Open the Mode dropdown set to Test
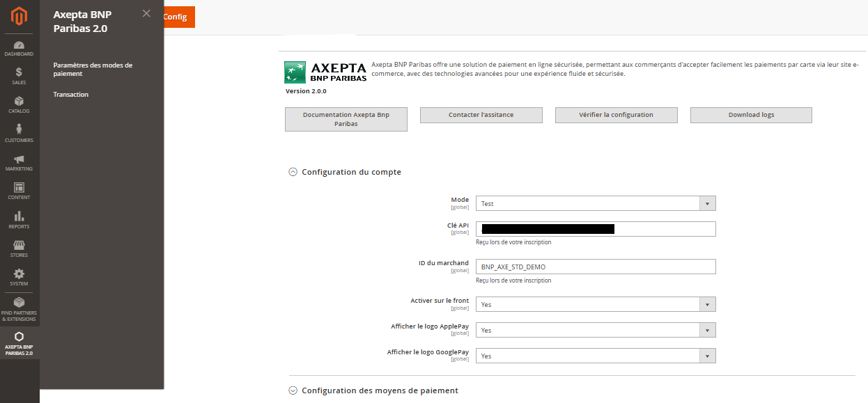Image resolution: width=868 pixels, height=403 pixels. click(596, 203)
